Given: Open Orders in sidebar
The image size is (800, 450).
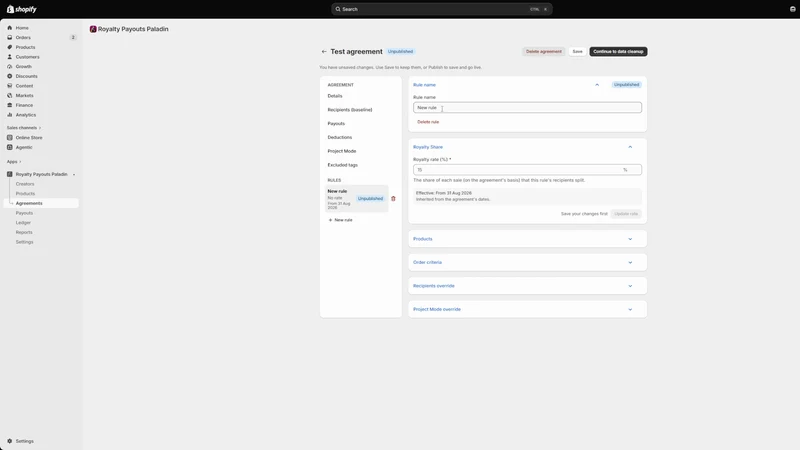Looking at the screenshot, I should (x=23, y=37).
